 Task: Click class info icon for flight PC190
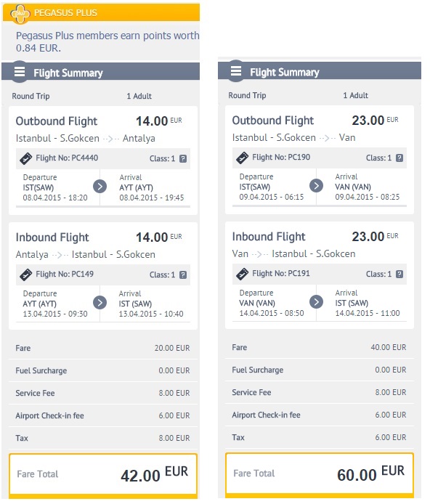pos(399,158)
